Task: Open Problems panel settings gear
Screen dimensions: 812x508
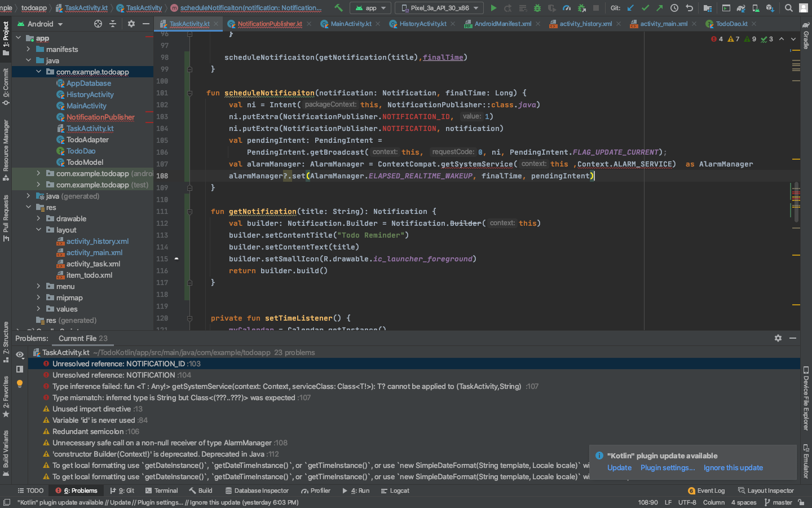Action: coord(778,338)
